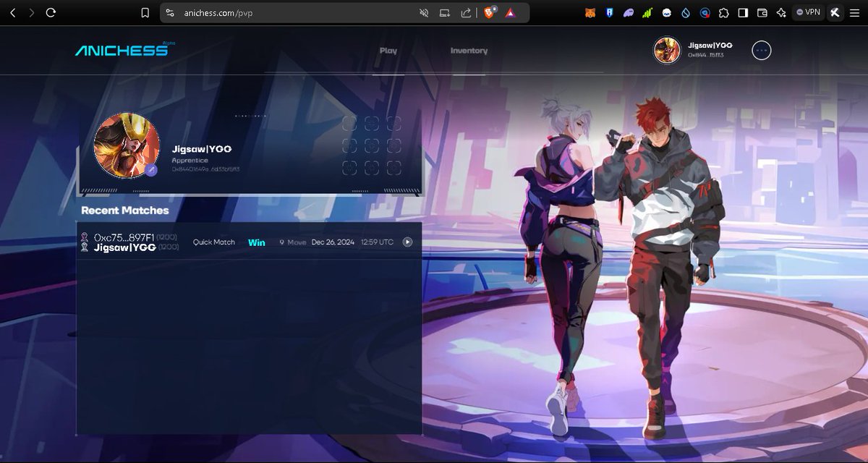Viewport: 868px width, 463px height.
Task: Click the Apprentice rank label
Action: coord(190,161)
